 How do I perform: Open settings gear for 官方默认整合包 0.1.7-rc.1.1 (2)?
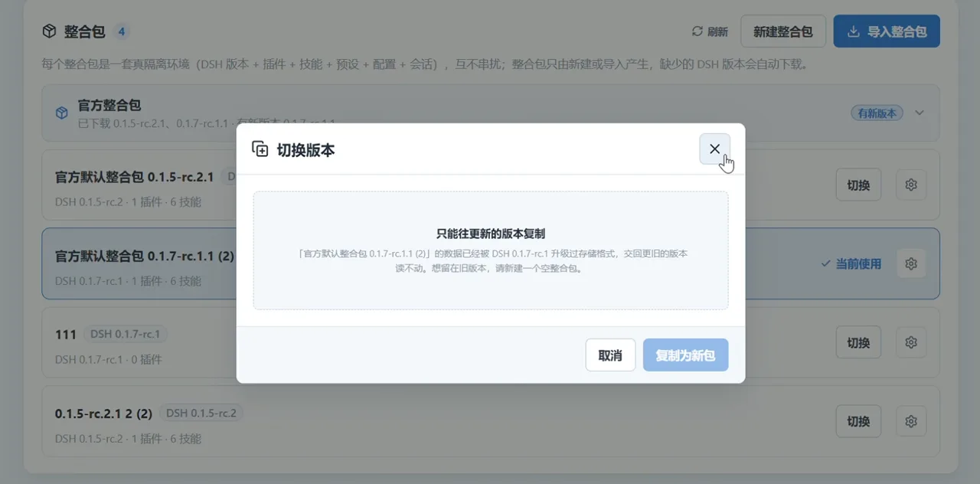pyautogui.click(x=911, y=263)
